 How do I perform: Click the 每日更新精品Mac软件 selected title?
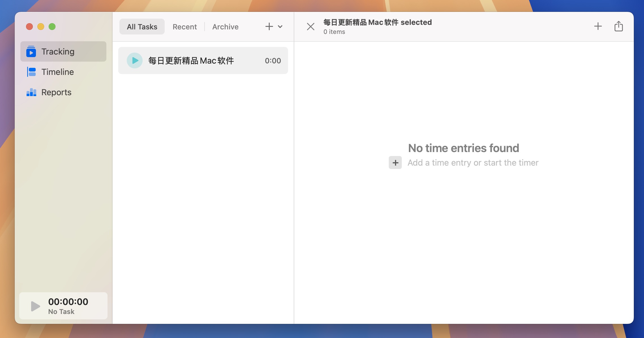coord(377,22)
